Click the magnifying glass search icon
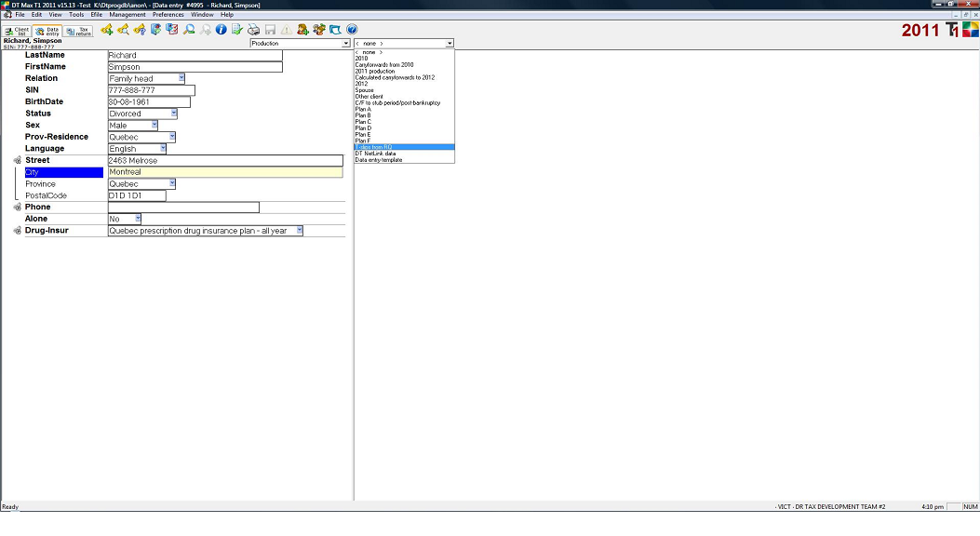The height and width of the screenshot is (536, 980). pos(189,30)
